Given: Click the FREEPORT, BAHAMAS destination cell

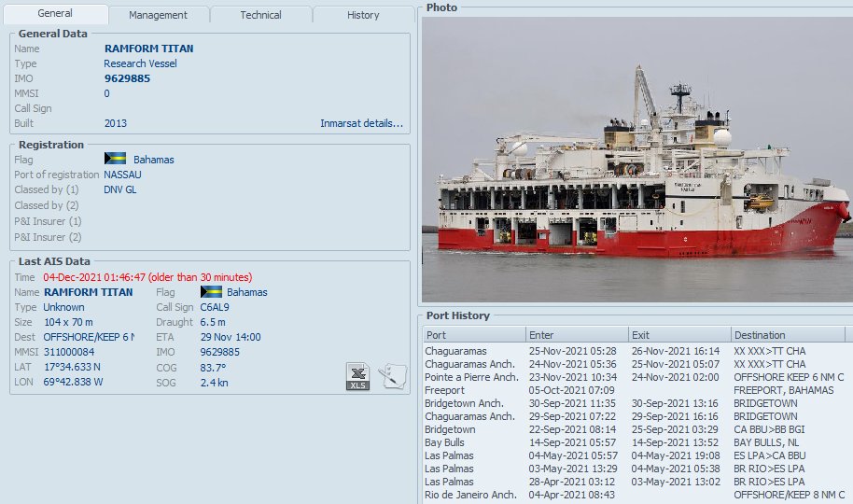Looking at the screenshot, I should [x=783, y=390].
